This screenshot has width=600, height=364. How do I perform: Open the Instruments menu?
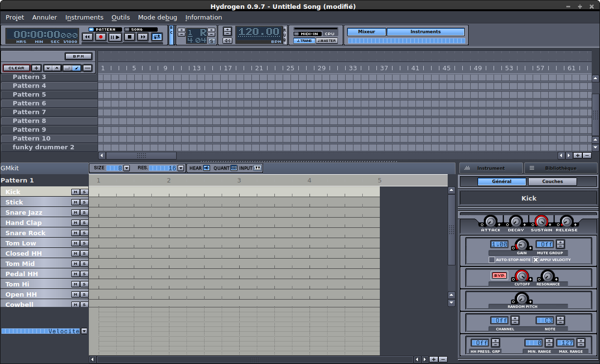coord(84,17)
